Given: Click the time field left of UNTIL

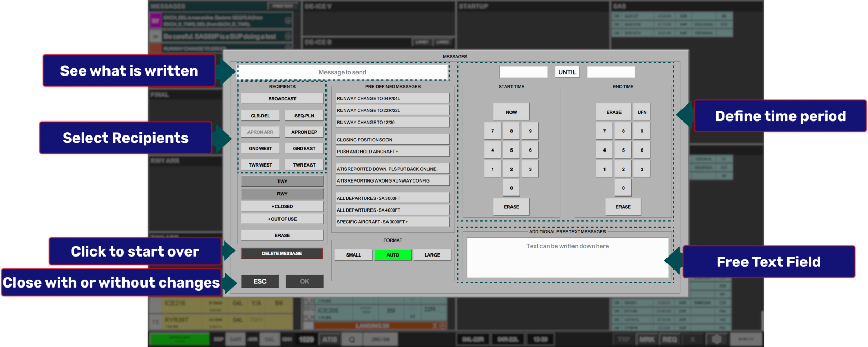Looking at the screenshot, I should click(x=523, y=72).
